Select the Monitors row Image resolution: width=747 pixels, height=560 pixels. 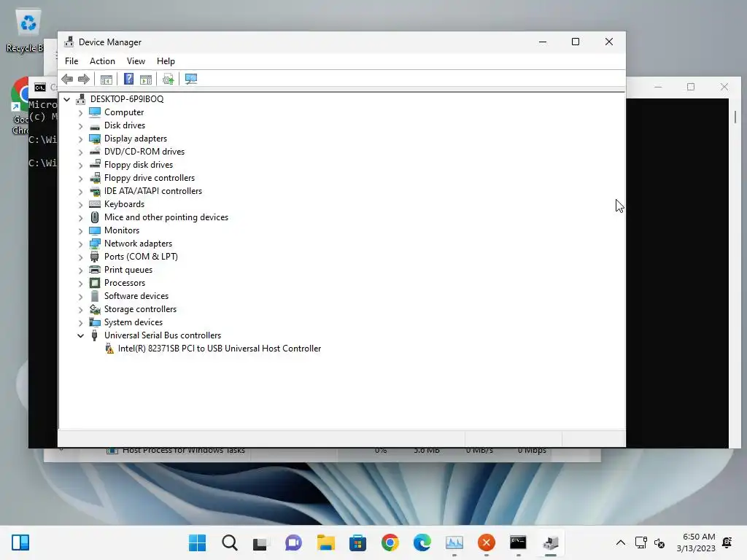point(122,230)
